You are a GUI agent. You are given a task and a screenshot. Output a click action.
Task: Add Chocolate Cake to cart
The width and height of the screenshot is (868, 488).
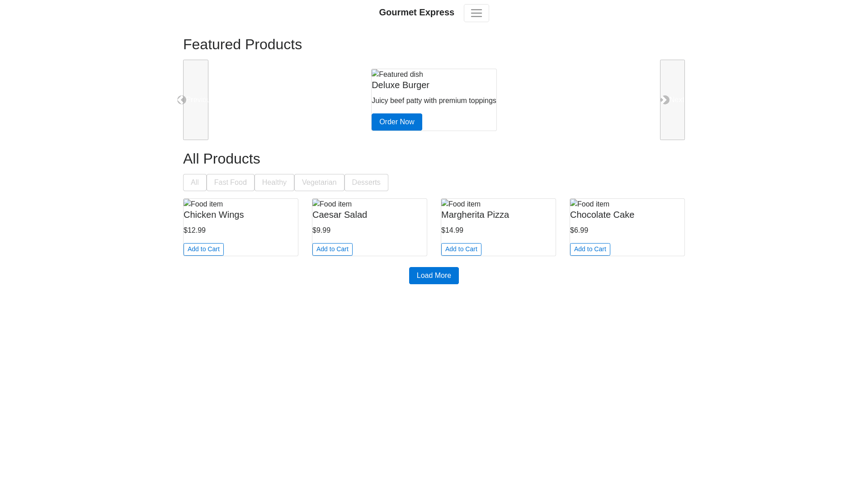(590, 249)
